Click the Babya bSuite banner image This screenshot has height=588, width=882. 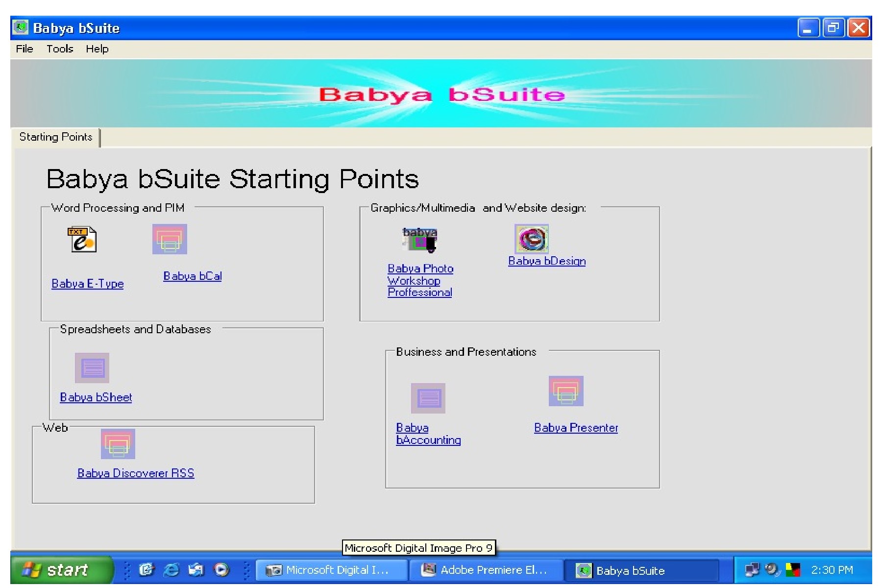tap(441, 94)
